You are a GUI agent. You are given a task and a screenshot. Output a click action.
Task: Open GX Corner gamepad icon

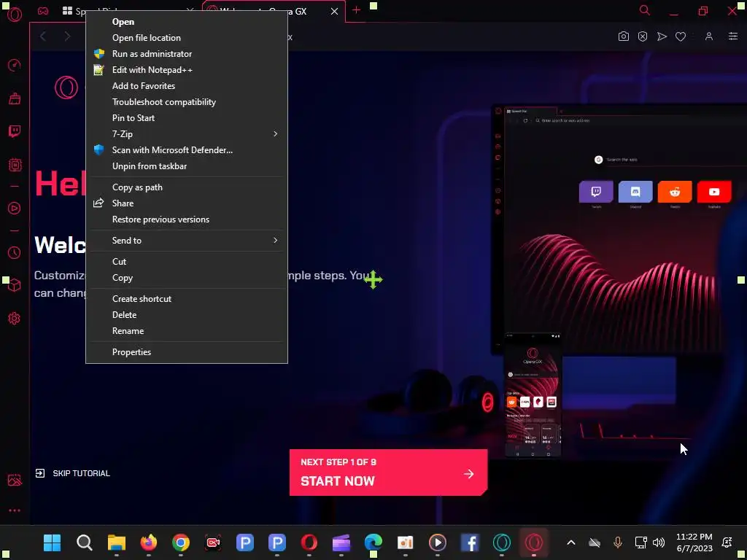click(43, 11)
